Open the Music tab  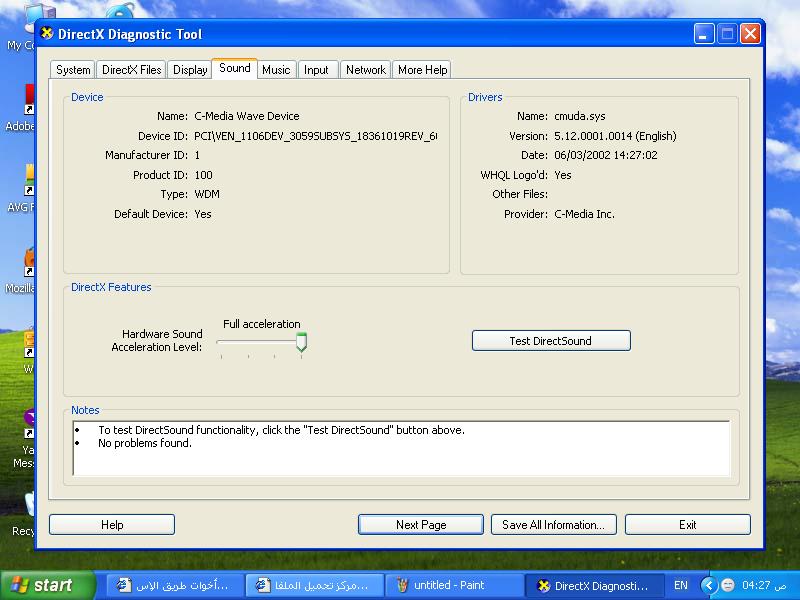(x=276, y=70)
